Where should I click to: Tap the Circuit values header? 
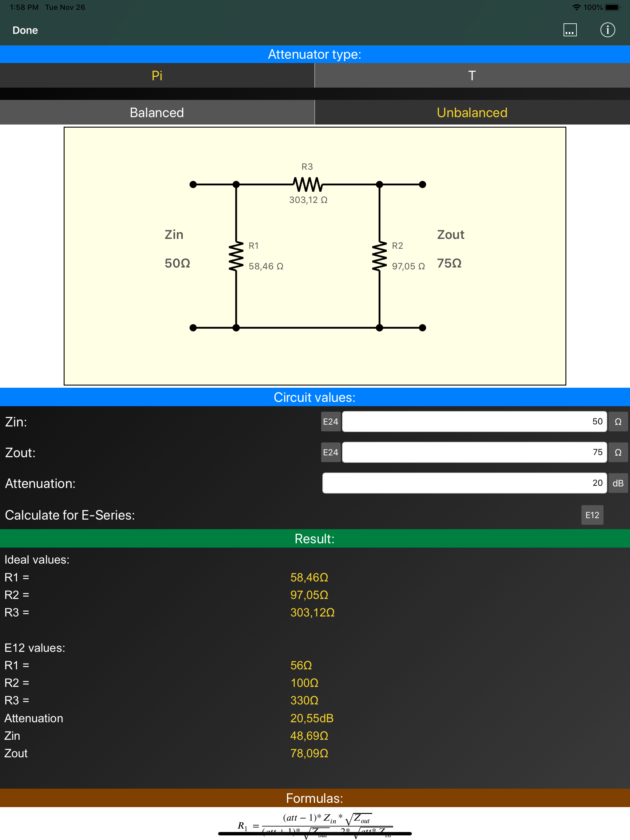click(x=315, y=397)
